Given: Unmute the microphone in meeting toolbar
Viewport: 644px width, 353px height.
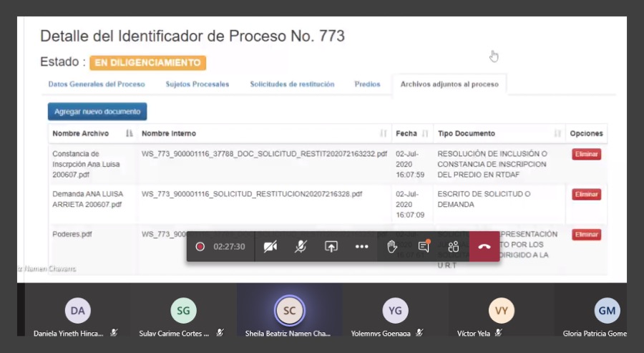Looking at the screenshot, I should (301, 246).
